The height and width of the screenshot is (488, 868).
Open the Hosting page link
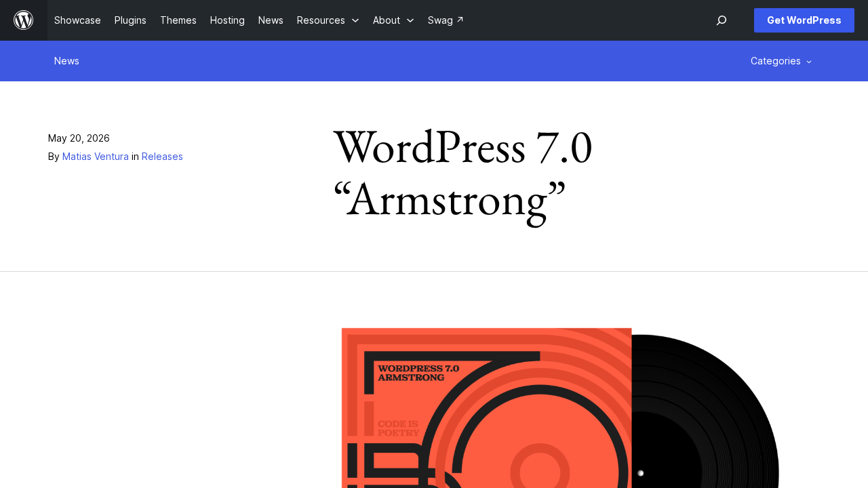tap(227, 20)
